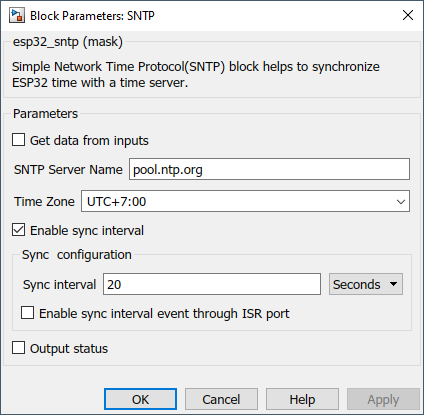Click the Simulink block icon in title bar
424x415 pixels.
(x=17, y=15)
